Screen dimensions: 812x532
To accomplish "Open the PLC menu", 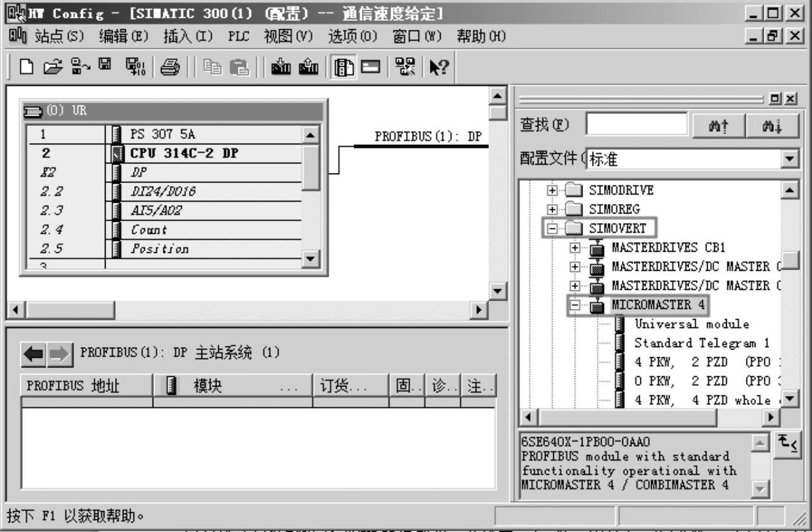I will click(x=239, y=37).
